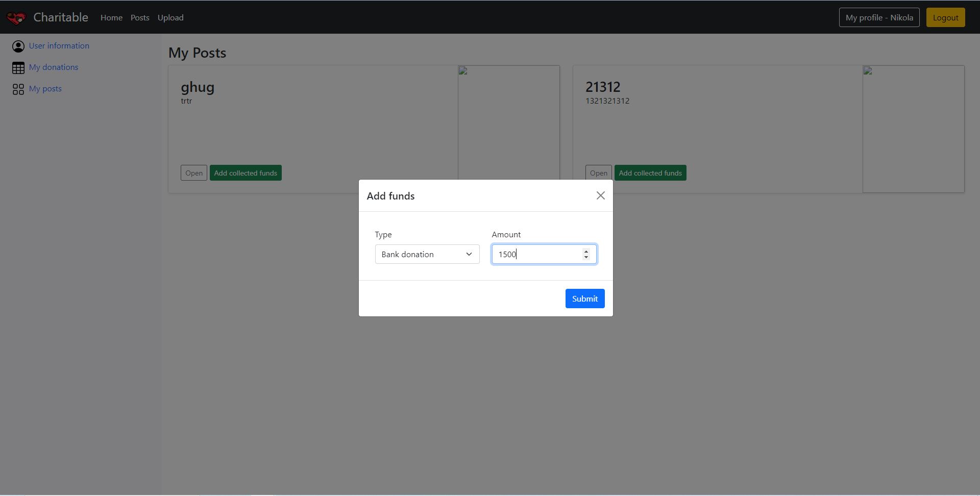Image resolution: width=980 pixels, height=496 pixels.
Task: Click the broken image in 21312 post
Action: coord(868,71)
